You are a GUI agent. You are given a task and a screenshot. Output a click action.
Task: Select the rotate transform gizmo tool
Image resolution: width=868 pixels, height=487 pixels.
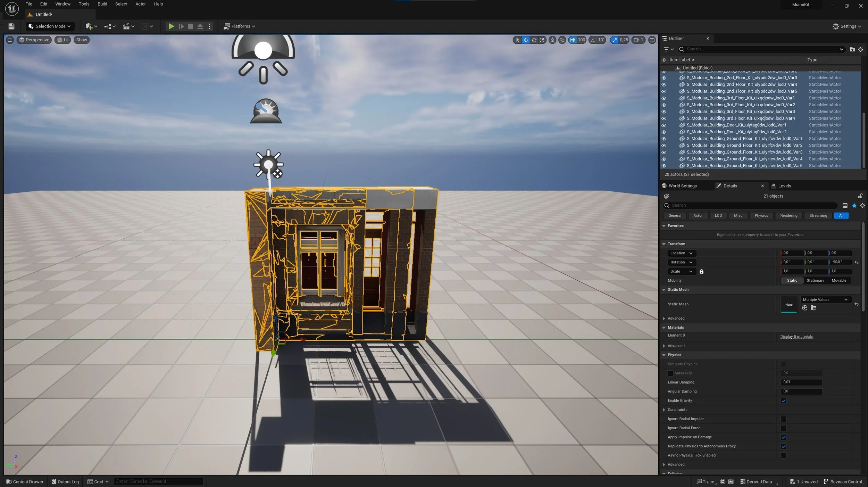534,40
